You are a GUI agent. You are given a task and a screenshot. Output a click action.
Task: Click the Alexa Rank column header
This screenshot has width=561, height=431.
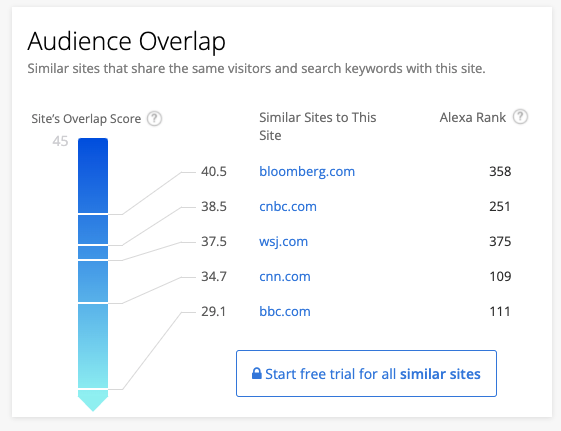pos(473,117)
